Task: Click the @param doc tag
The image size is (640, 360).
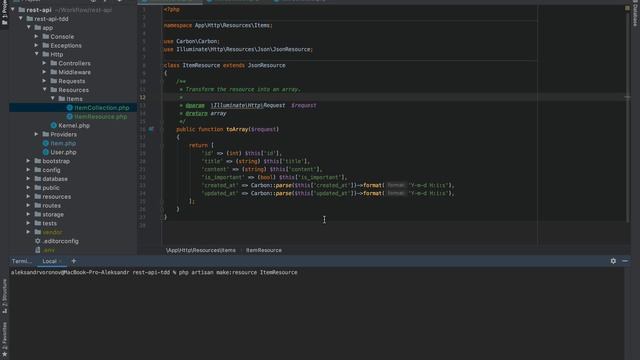Action: (x=195, y=105)
